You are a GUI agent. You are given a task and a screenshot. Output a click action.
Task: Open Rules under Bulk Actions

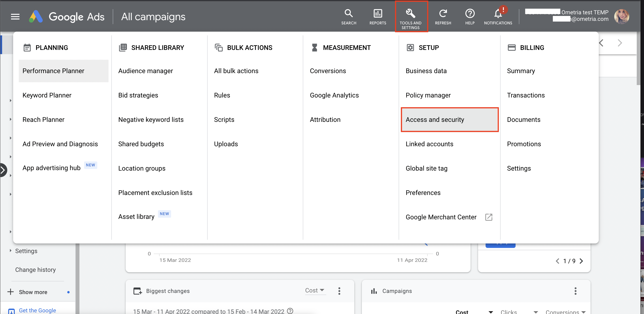222,95
